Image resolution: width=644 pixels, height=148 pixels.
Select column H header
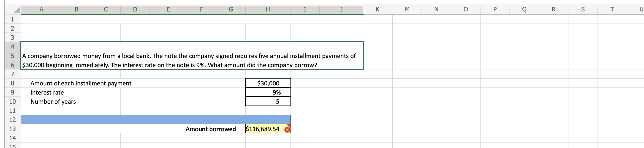point(268,10)
